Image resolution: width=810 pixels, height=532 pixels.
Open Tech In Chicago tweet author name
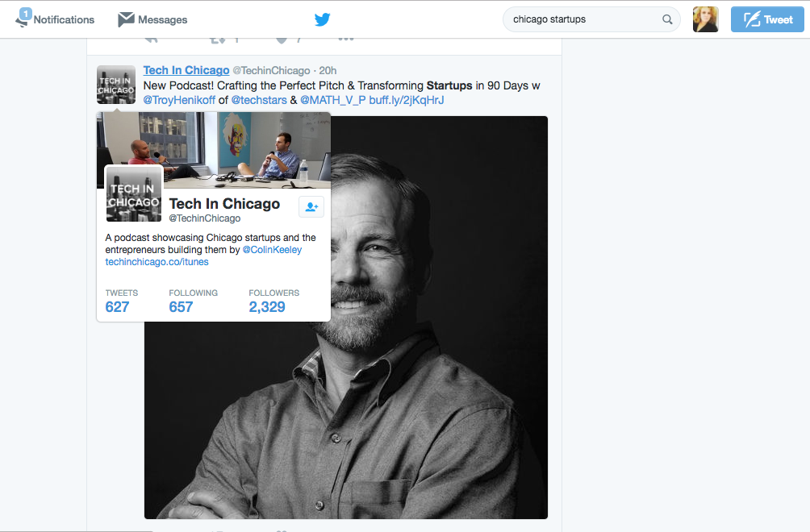tap(186, 70)
